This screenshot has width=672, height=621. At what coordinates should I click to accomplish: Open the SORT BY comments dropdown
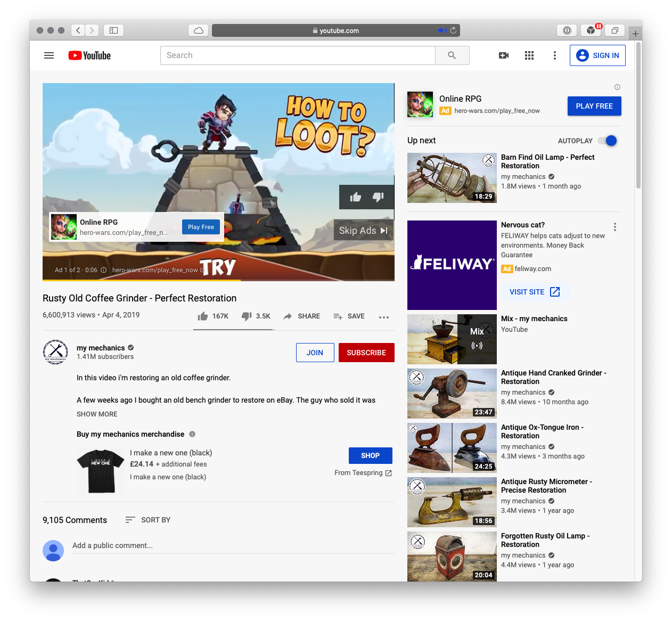pyautogui.click(x=148, y=520)
